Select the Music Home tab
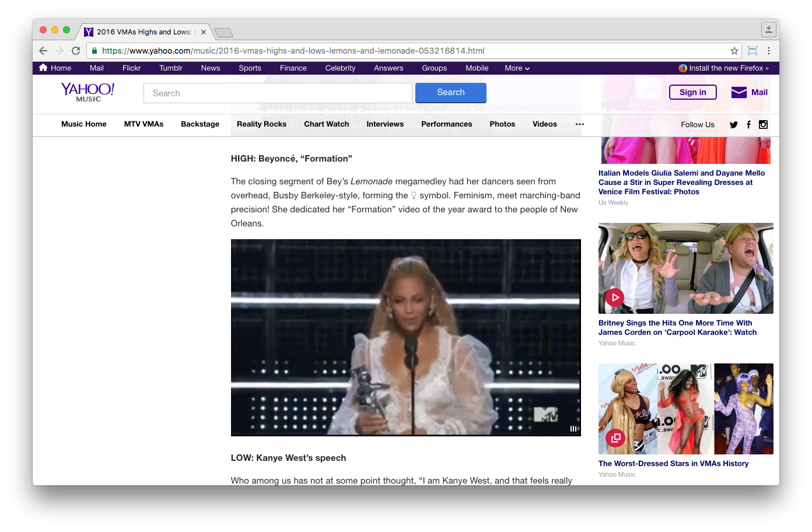This screenshot has width=812, height=532. point(84,124)
